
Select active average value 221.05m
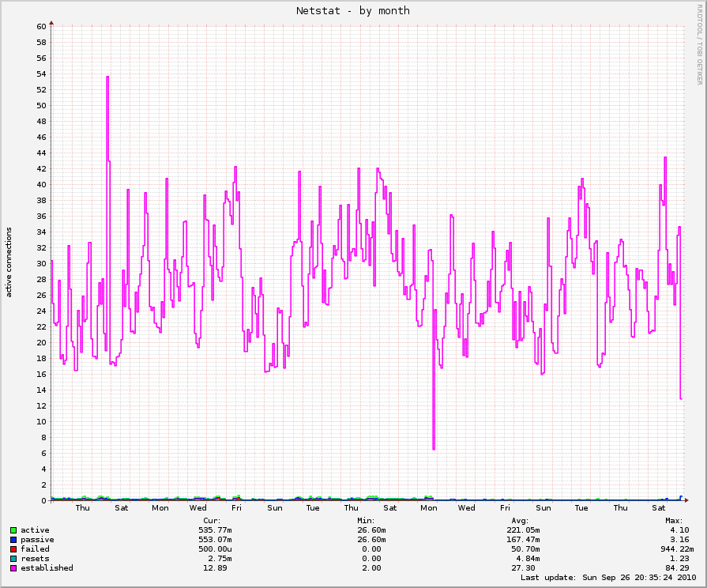click(523, 530)
